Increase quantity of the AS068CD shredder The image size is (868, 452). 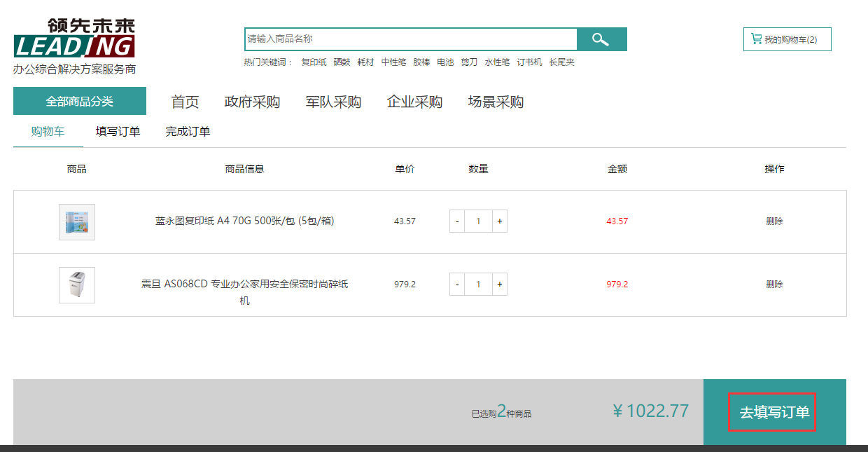(x=500, y=285)
